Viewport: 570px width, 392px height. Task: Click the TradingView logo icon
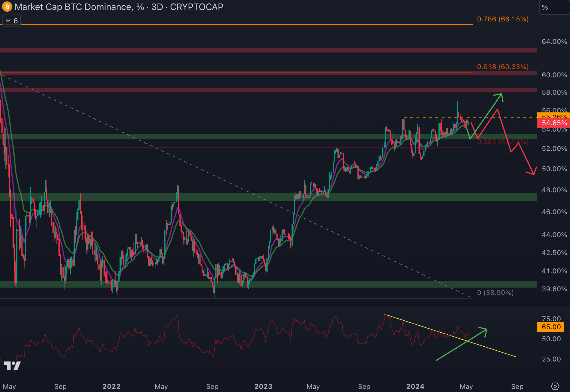pos(12,366)
